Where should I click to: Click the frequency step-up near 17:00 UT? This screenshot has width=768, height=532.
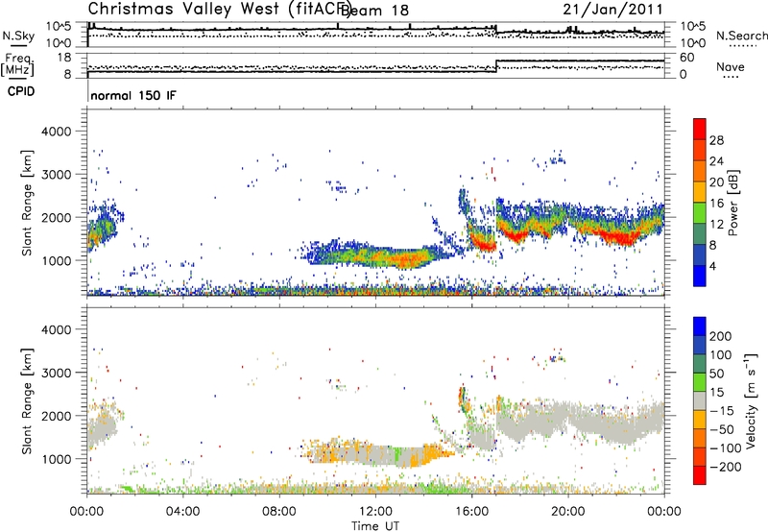click(x=496, y=66)
